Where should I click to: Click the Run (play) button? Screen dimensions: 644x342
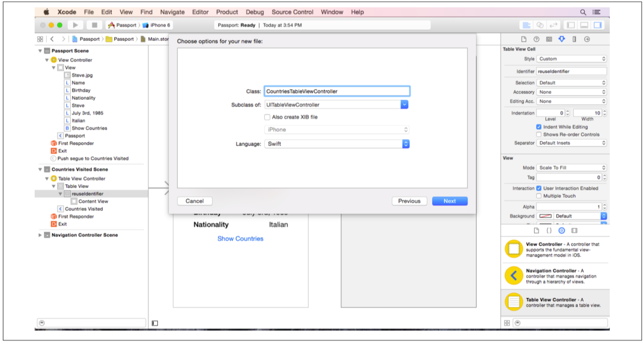[x=75, y=25]
